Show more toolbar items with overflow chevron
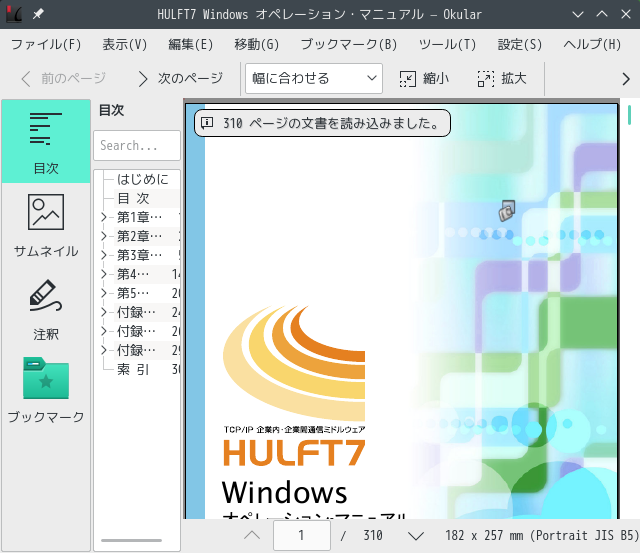Image resolution: width=640 pixels, height=553 pixels. pos(626,79)
